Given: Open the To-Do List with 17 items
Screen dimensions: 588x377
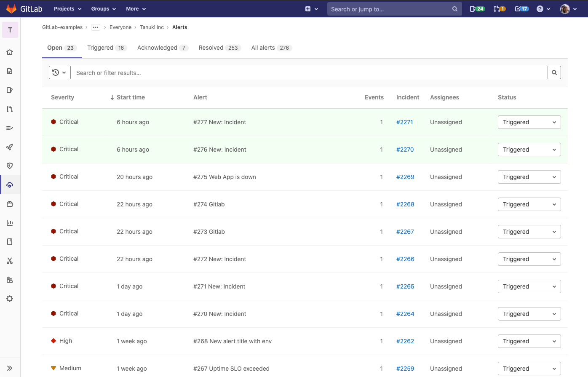Looking at the screenshot, I should click(521, 8).
